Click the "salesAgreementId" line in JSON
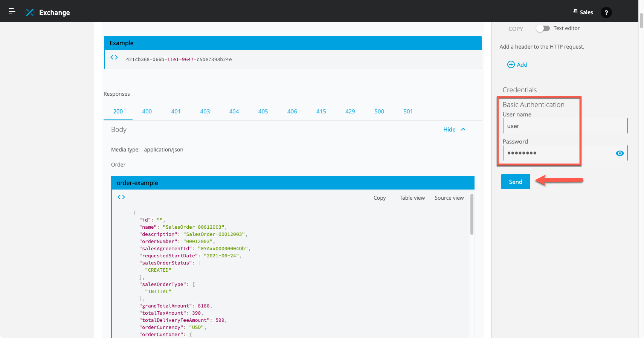 coord(195,249)
